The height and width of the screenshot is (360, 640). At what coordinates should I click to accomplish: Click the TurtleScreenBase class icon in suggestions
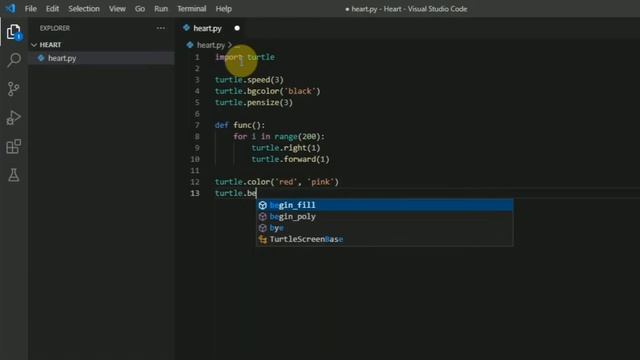coord(262,240)
